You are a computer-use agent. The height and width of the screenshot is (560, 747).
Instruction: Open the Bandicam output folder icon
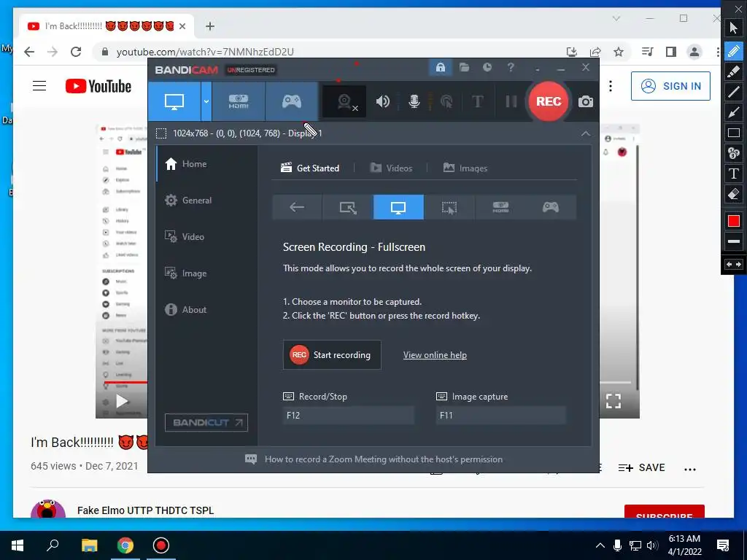(464, 67)
